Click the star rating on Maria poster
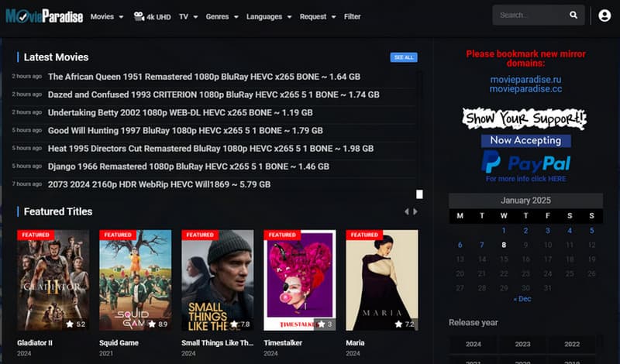This screenshot has width=620, height=364. 405,324
